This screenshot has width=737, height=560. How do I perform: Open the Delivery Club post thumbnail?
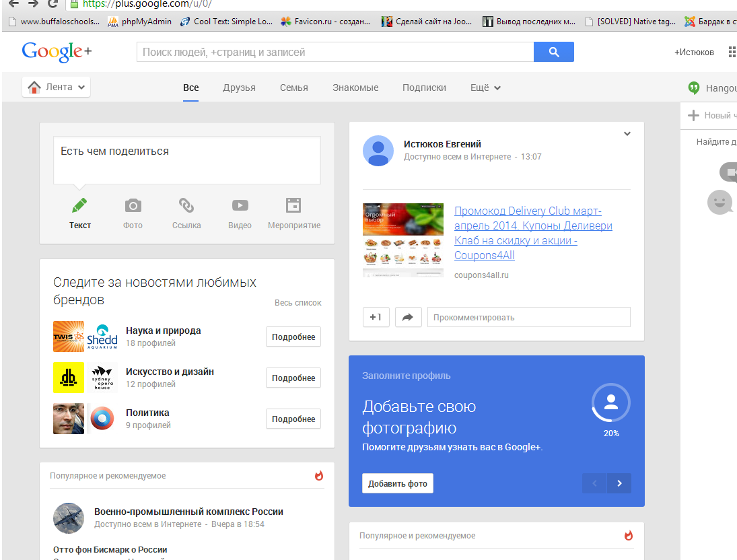(402, 240)
